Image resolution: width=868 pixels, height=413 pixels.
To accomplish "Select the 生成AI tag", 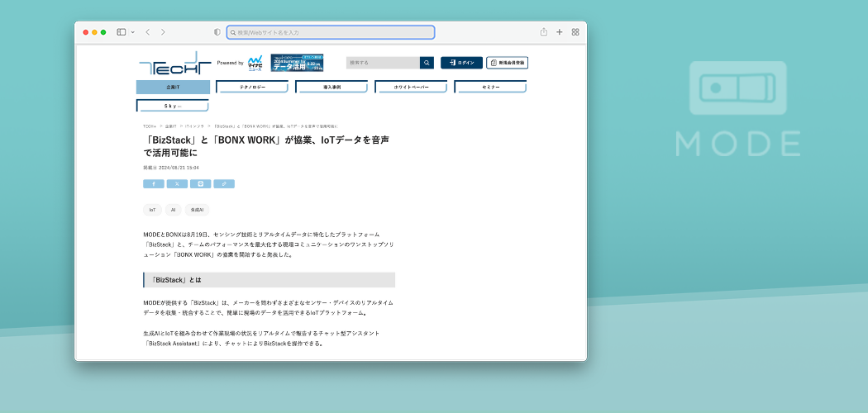I will tap(197, 210).
